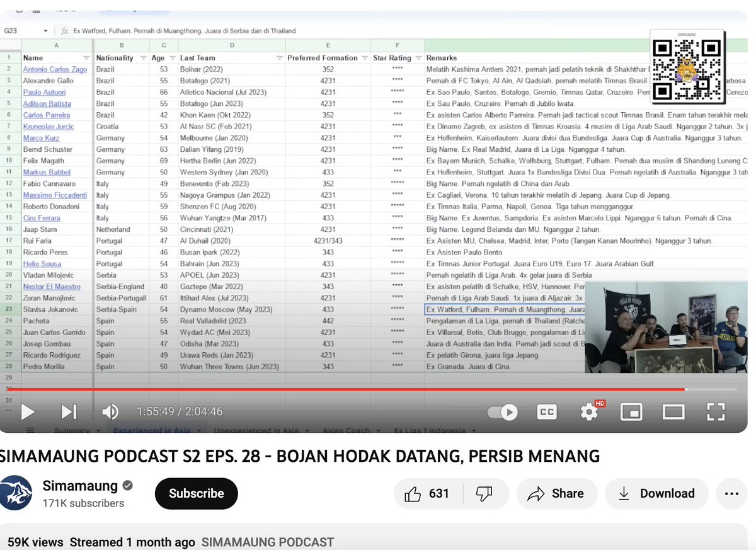Open Antonio Carlos Zago link
Image resolution: width=756 pixels, height=550 pixels.
pos(55,69)
